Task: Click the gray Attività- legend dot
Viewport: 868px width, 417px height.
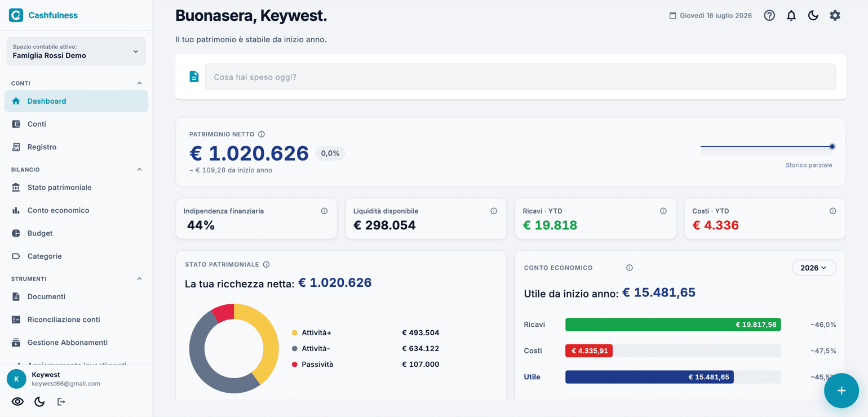Action: (x=294, y=349)
